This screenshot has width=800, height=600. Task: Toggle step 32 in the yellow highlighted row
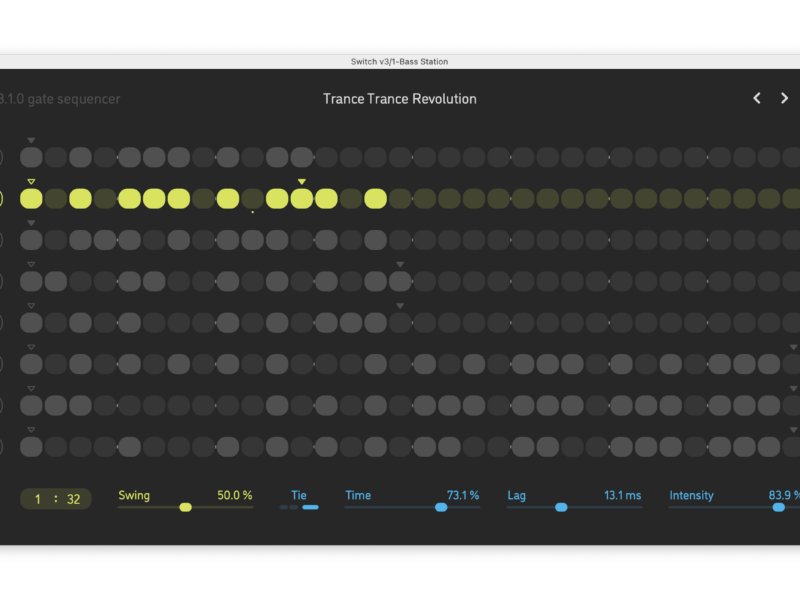point(793,198)
